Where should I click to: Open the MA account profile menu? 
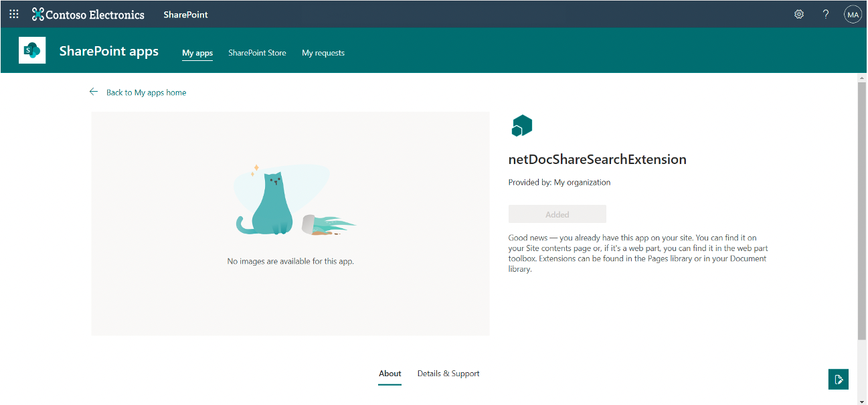(853, 14)
